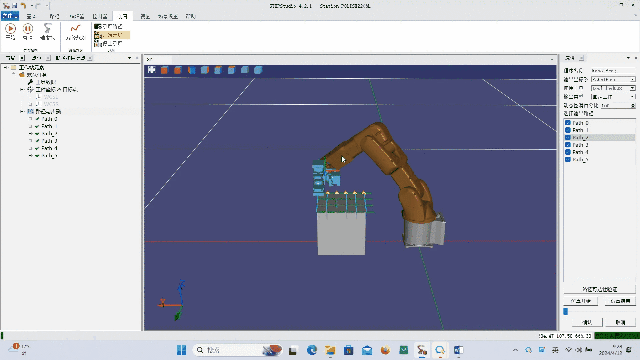The height and width of the screenshot is (360, 640).
Task: Click the left button above the progress slider
Action: pyautogui.click(x=580, y=301)
